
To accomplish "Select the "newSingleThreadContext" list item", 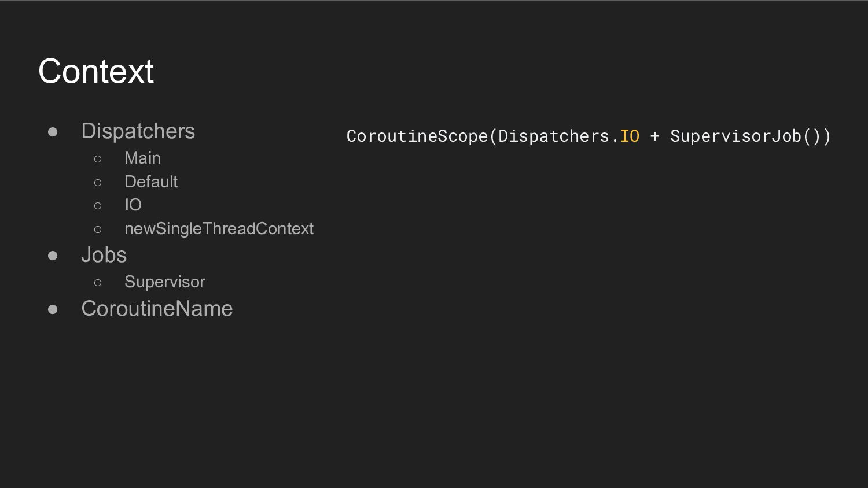I will (219, 229).
